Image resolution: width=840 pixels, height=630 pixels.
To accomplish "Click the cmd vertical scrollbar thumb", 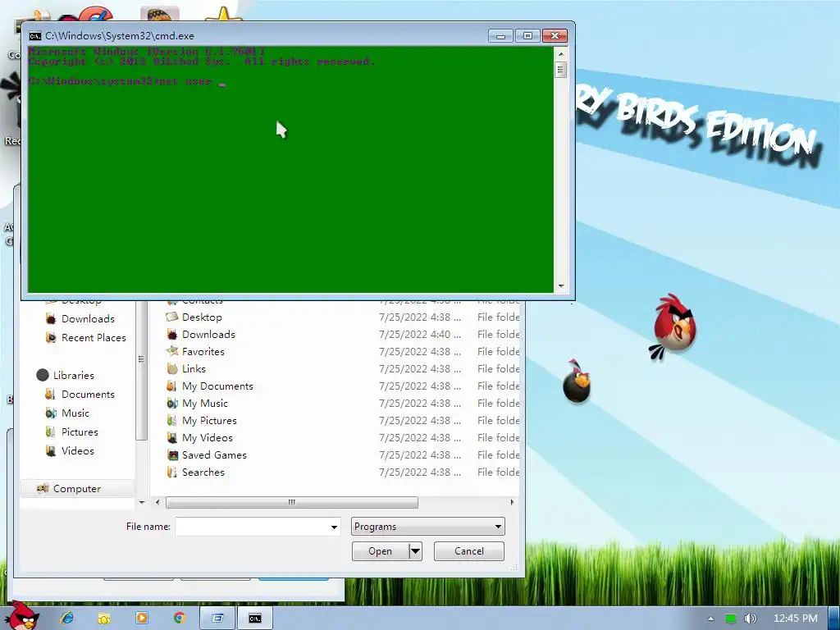I will point(561,70).
